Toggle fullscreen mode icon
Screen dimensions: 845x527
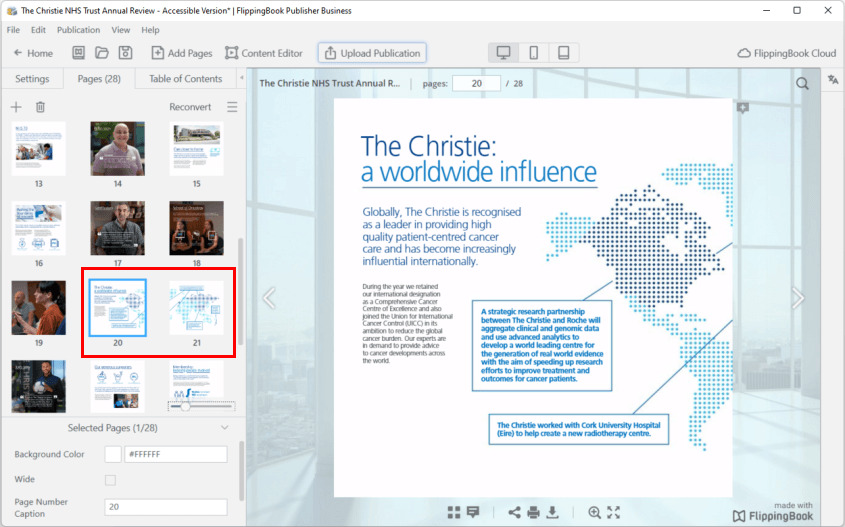pos(613,512)
